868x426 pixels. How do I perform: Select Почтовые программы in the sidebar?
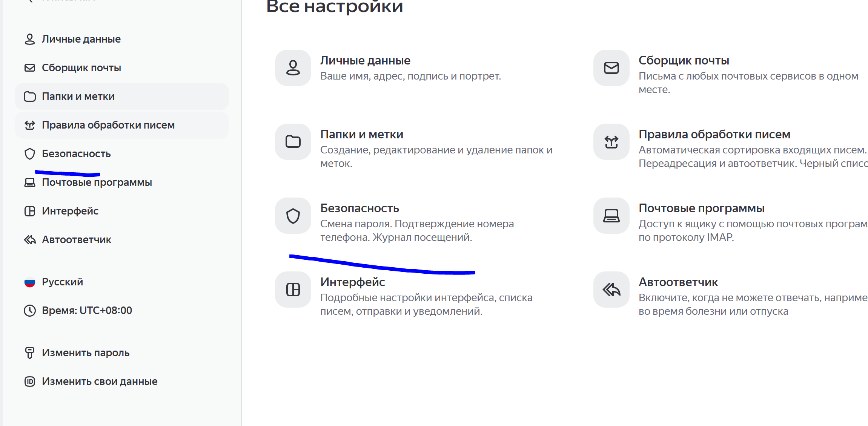97,182
